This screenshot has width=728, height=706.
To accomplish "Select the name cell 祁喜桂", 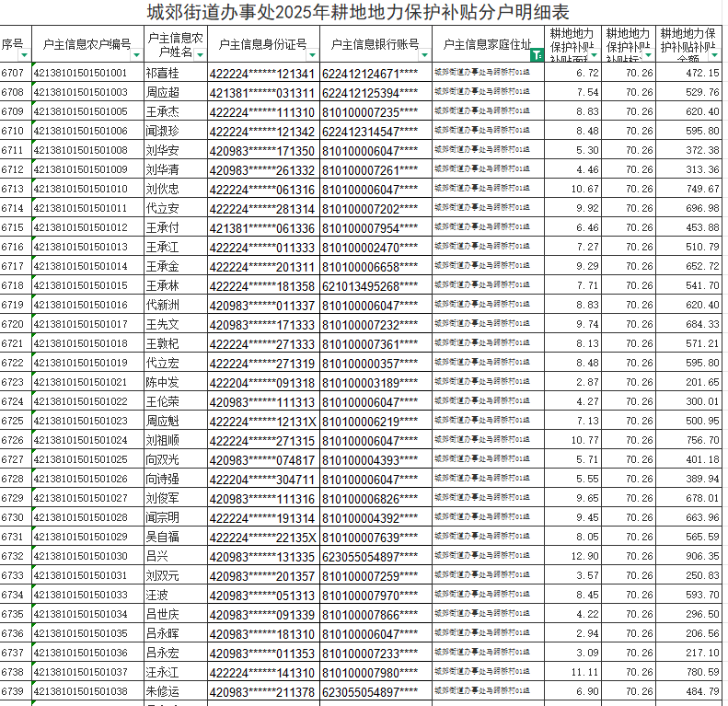I will [x=176, y=73].
